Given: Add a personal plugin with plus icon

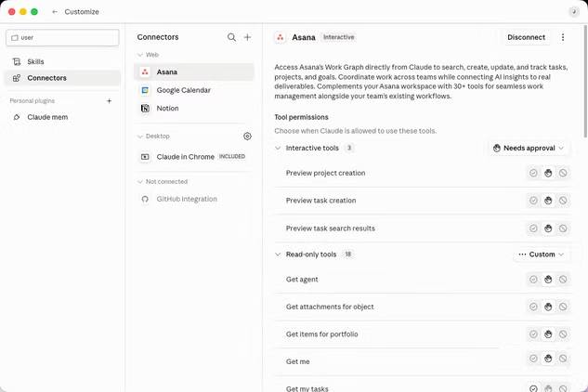Looking at the screenshot, I should pyautogui.click(x=109, y=101).
